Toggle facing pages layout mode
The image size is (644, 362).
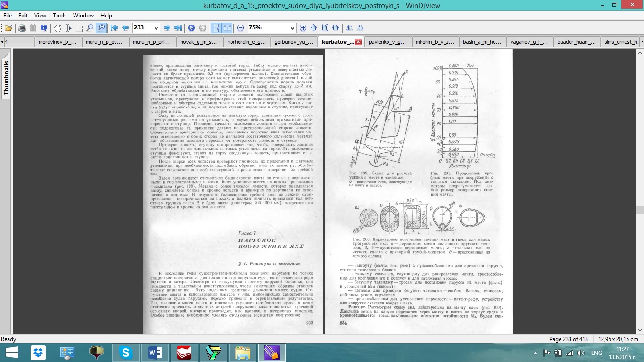click(227, 28)
